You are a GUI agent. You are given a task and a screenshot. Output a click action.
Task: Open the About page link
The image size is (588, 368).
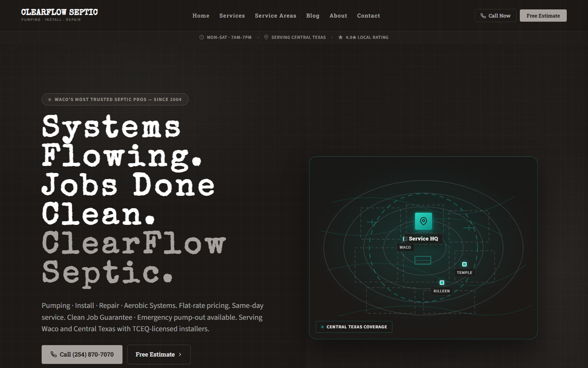click(339, 16)
